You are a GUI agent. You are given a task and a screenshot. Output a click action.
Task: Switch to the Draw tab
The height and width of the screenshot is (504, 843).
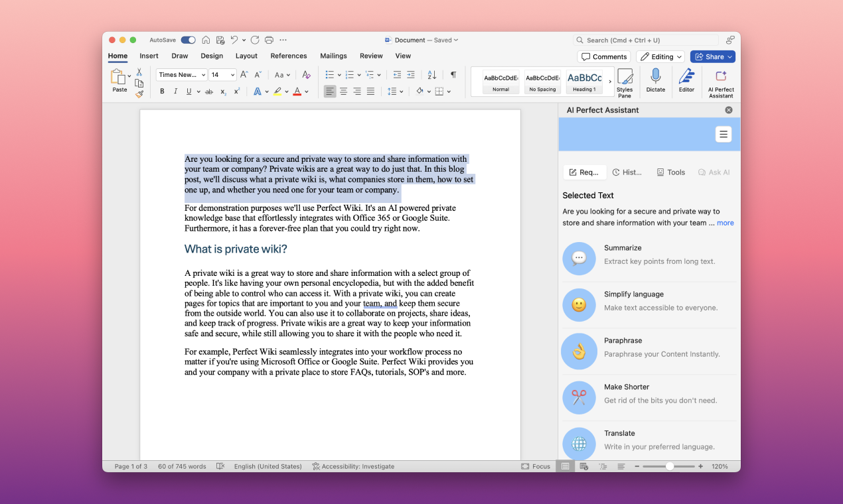180,56
